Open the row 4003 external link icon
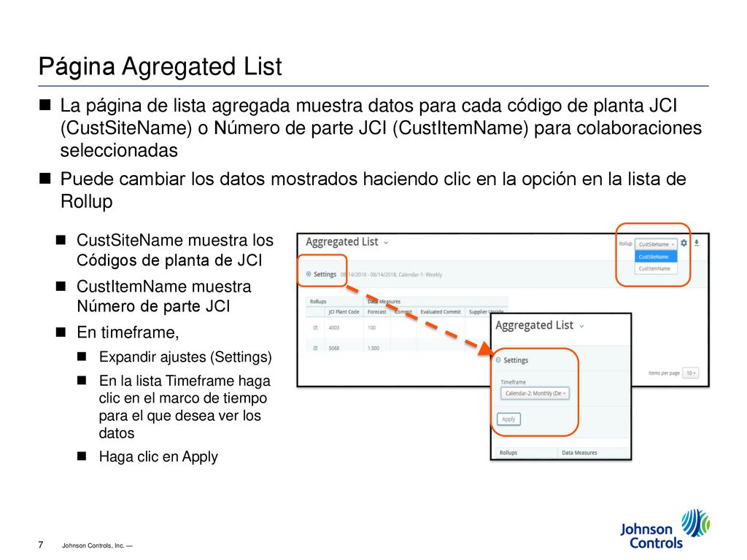 point(315,327)
